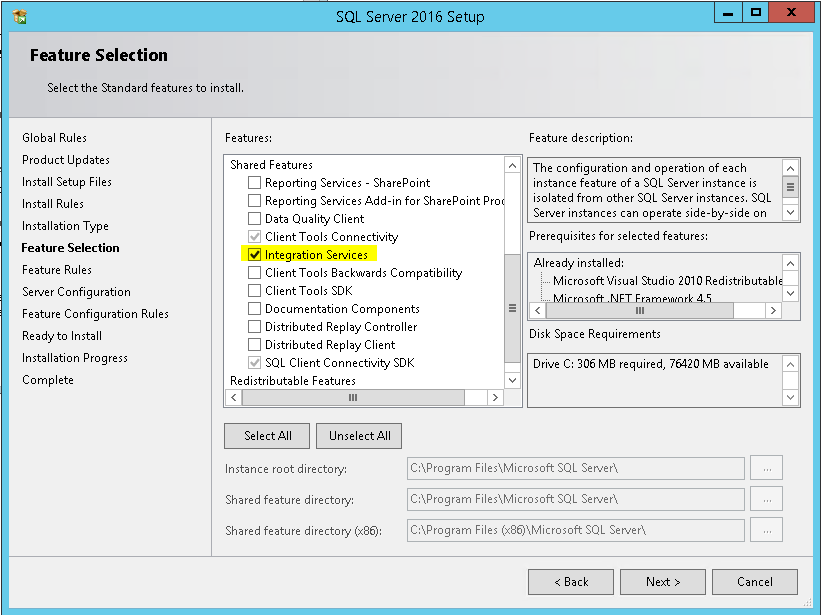Click Feature description scrollbar thumb
The height and width of the screenshot is (615, 821).
click(x=790, y=187)
